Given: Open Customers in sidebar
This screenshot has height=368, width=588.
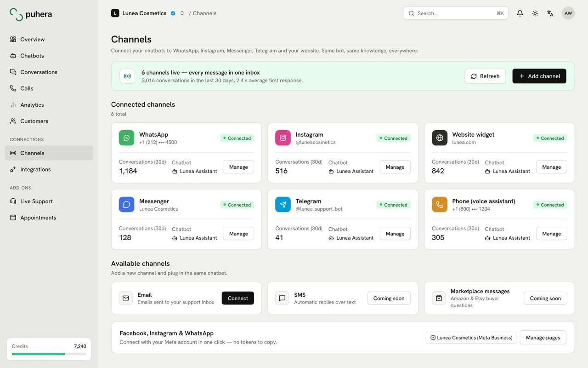Looking at the screenshot, I should pyautogui.click(x=49, y=121).
